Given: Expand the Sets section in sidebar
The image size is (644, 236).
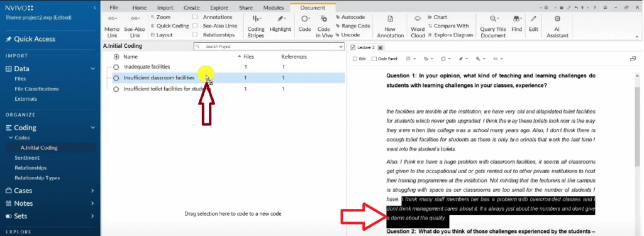Looking at the screenshot, I should click(x=93, y=216).
